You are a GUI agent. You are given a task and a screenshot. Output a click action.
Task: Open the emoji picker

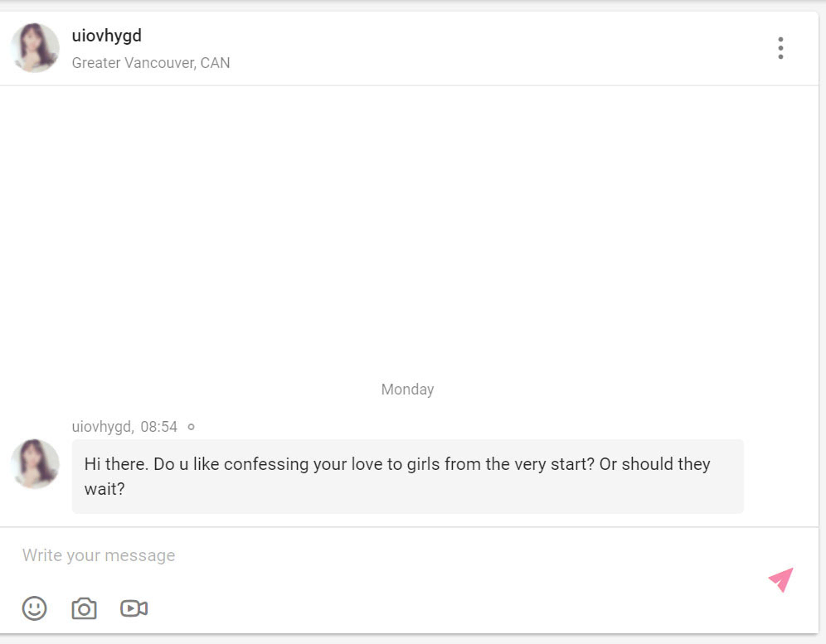coord(34,608)
